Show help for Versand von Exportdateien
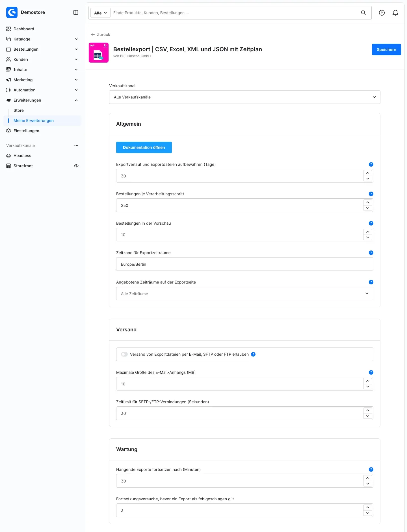Viewport: 407px width, 532px height. click(253, 354)
